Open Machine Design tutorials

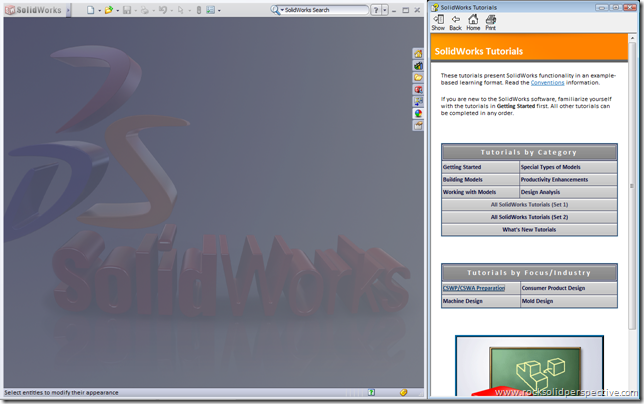coord(462,301)
